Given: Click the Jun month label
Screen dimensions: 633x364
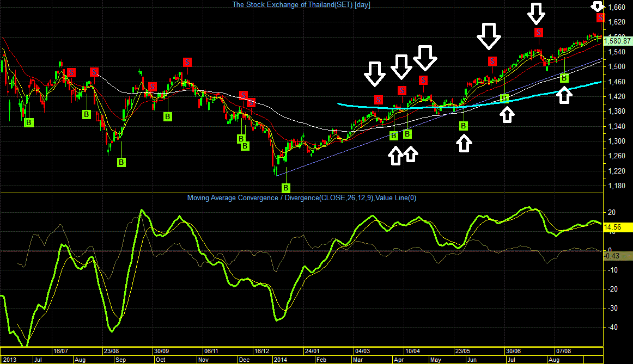Looking at the screenshot, I should 472,360.
